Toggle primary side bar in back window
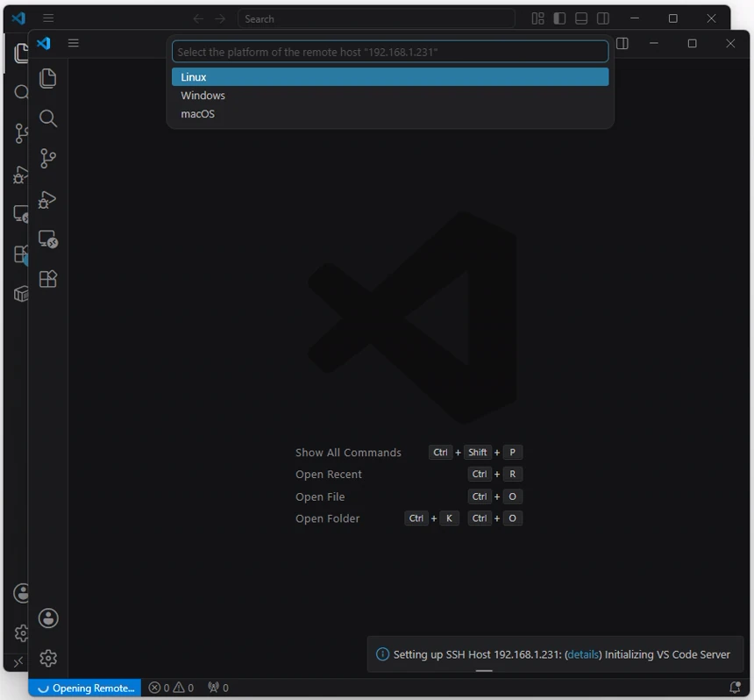This screenshot has height=700, width=754. pos(559,18)
